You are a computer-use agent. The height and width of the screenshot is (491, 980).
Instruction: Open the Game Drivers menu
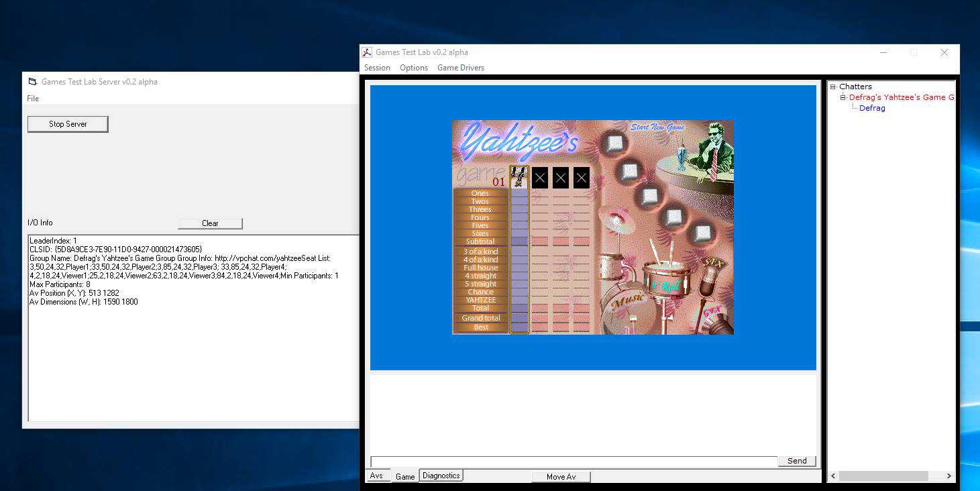461,68
